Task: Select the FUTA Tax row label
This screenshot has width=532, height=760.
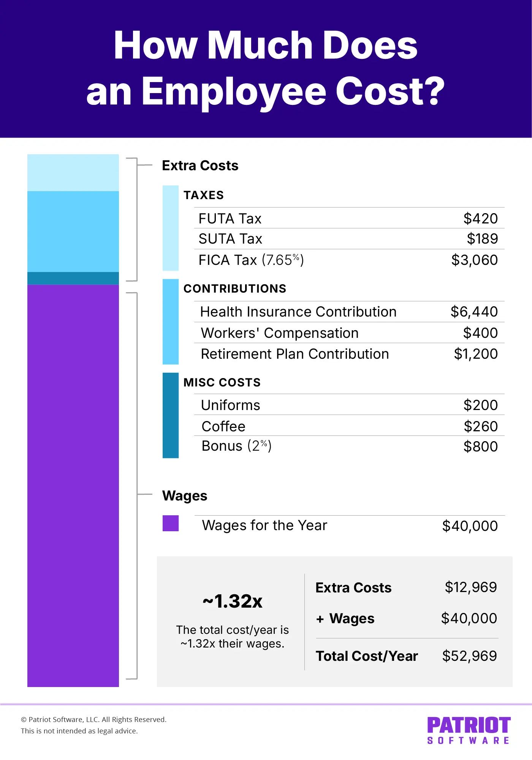Action: click(x=230, y=219)
